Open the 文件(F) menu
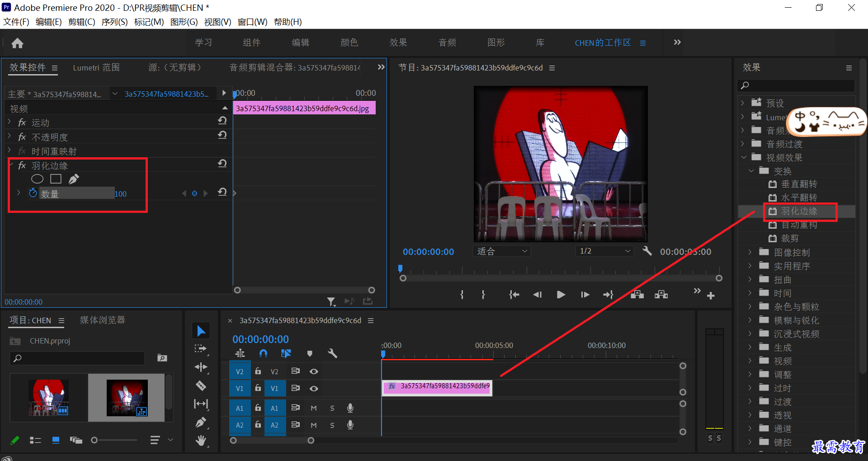 pyautogui.click(x=16, y=22)
